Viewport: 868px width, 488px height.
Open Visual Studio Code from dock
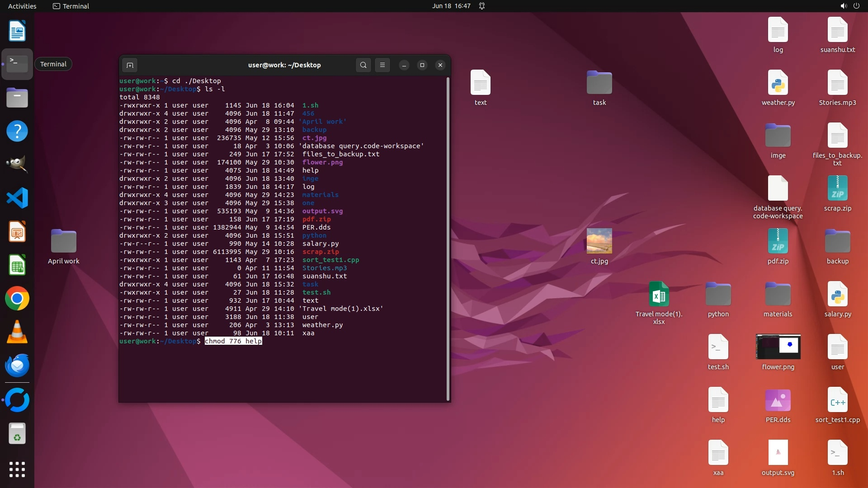(x=17, y=198)
